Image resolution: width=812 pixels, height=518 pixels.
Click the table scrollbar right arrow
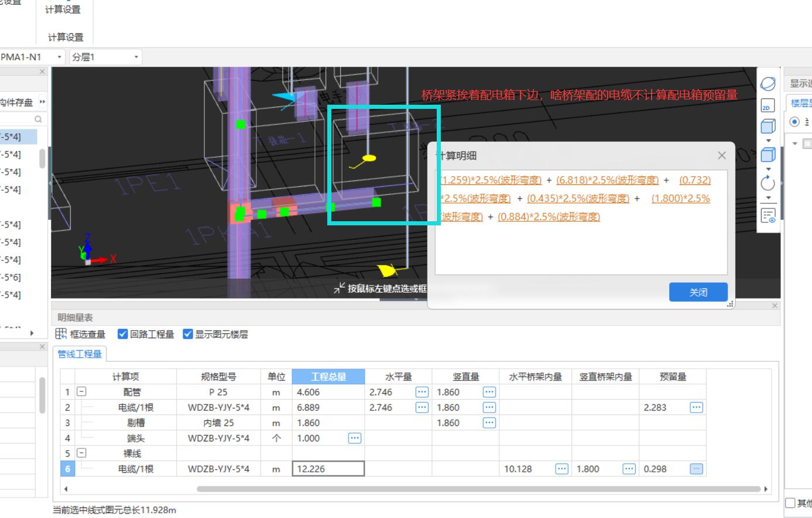[766, 489]
